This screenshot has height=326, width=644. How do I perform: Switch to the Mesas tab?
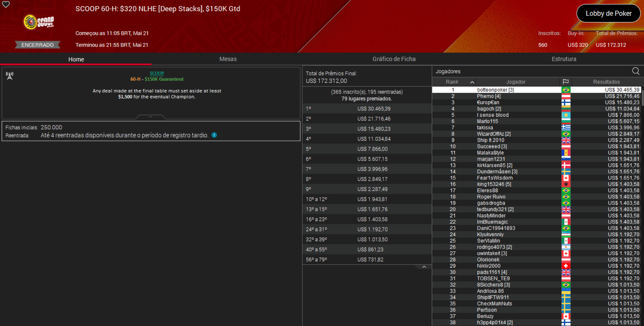[x=228, y=59]
